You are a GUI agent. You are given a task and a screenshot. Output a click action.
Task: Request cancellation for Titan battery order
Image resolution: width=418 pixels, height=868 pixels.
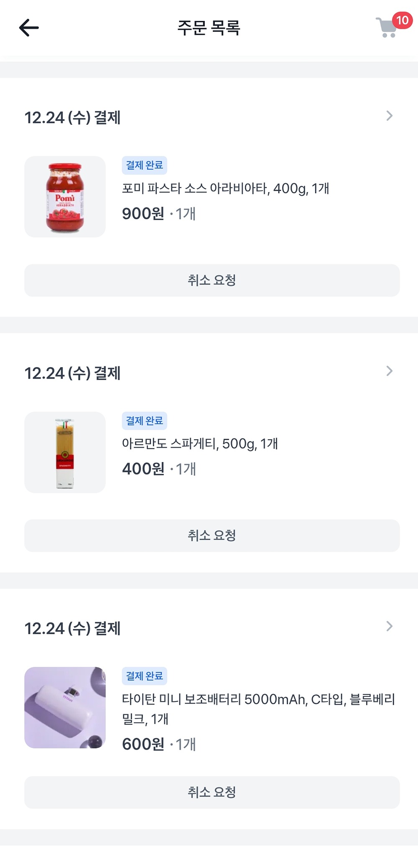pyautogui.click(x=212, y=792)
